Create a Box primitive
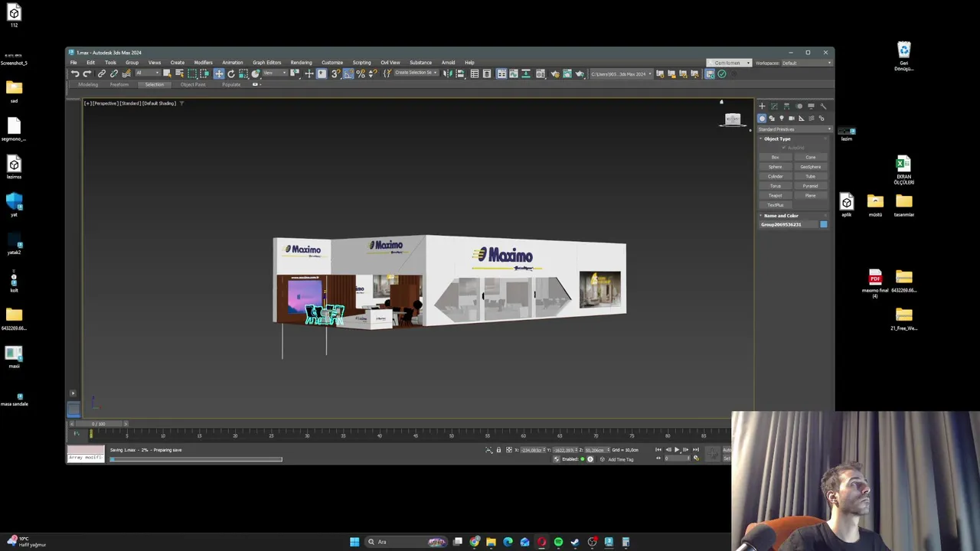 pos(776,157)
